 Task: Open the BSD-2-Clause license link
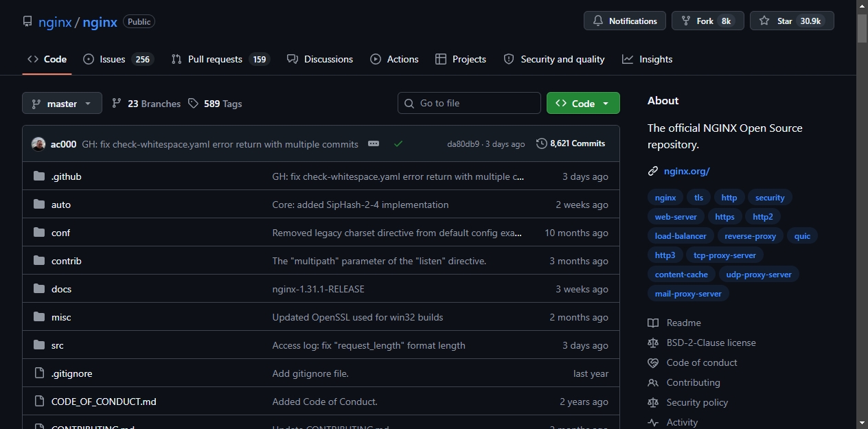[x=711, y=343]
